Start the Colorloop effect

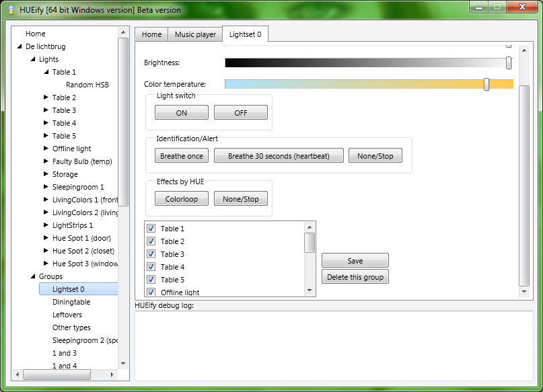182,198
